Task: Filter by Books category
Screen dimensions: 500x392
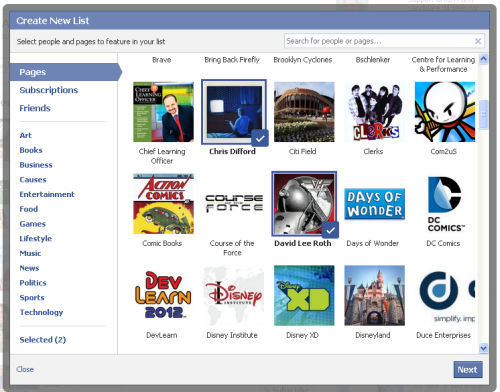Action: pos(31,150)
